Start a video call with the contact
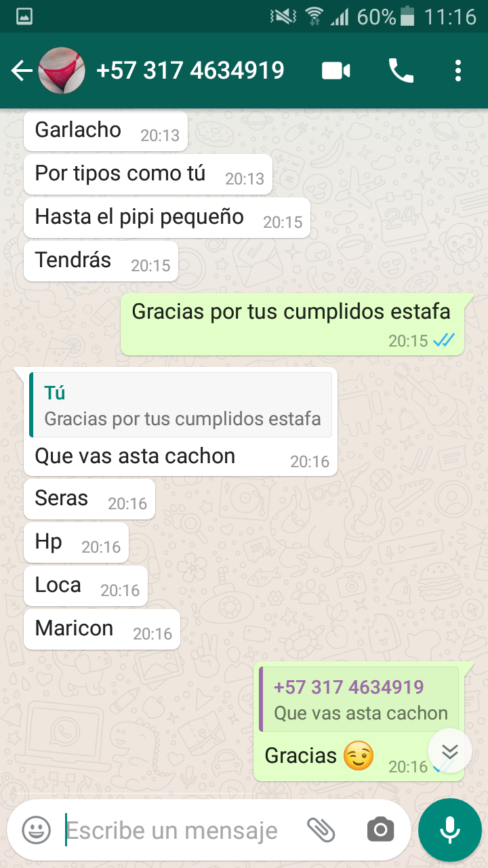Viewport: 488px width, 868px height. coord(336,71)
